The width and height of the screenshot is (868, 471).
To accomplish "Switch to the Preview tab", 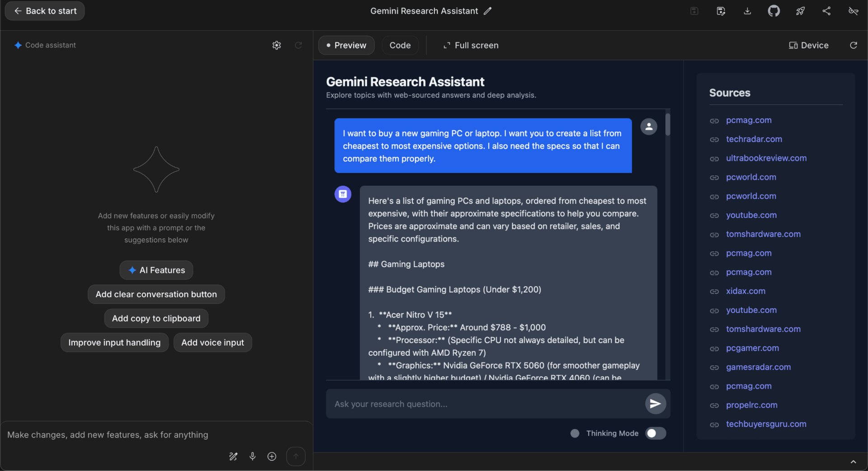I will [346, 45].
